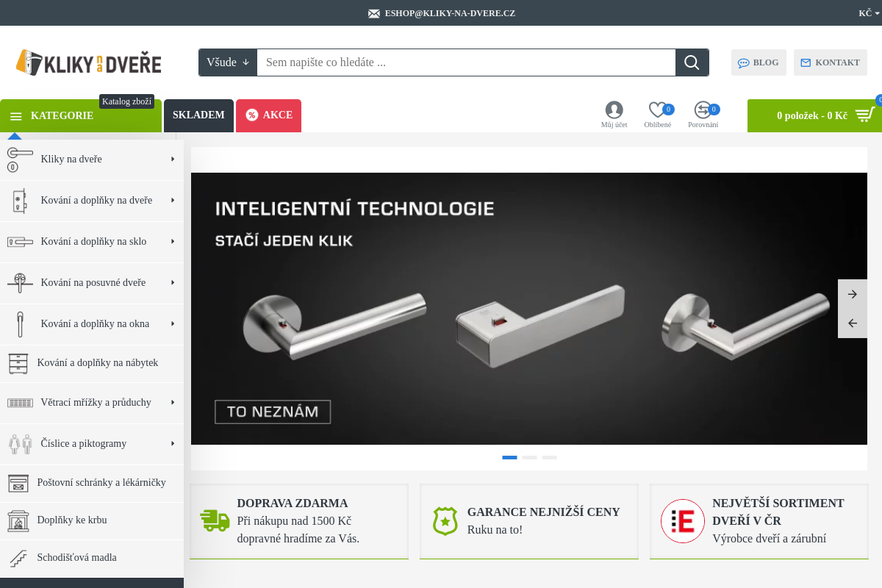
Task: Open the Můj účet account icon
Action: pos(614,110)
